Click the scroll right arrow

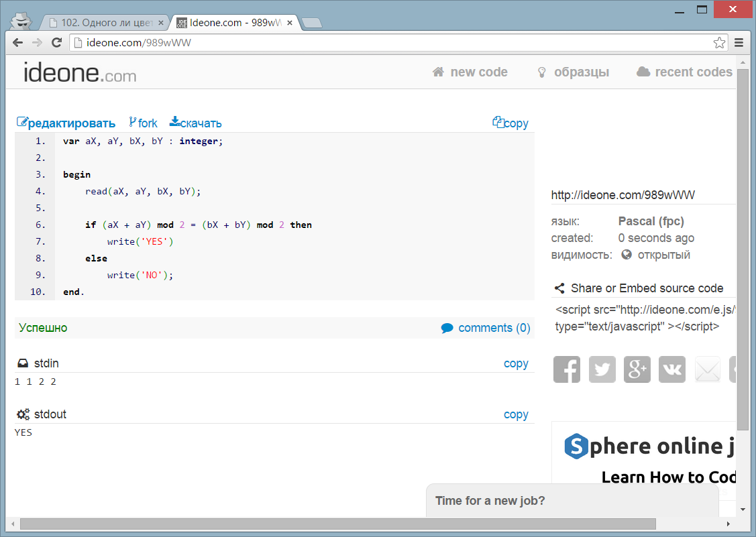point(728,524)
